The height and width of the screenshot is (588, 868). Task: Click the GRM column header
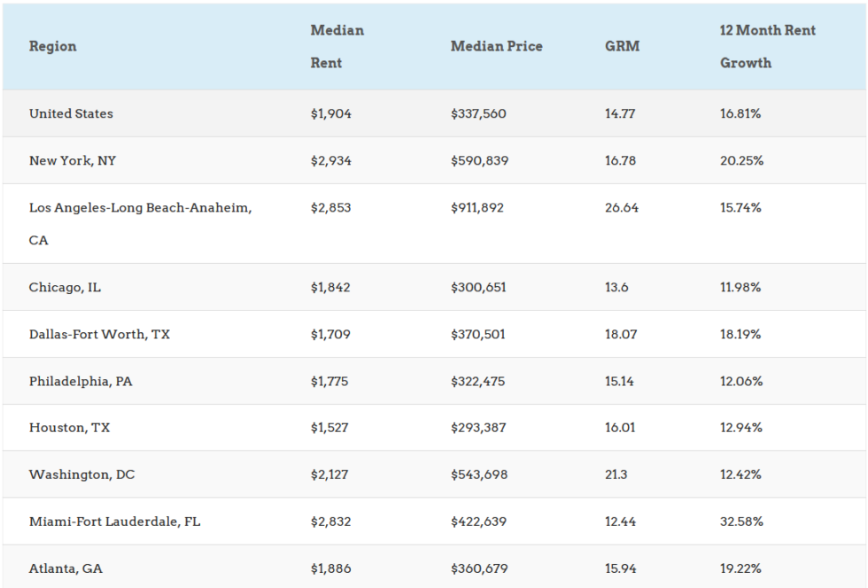624,46
